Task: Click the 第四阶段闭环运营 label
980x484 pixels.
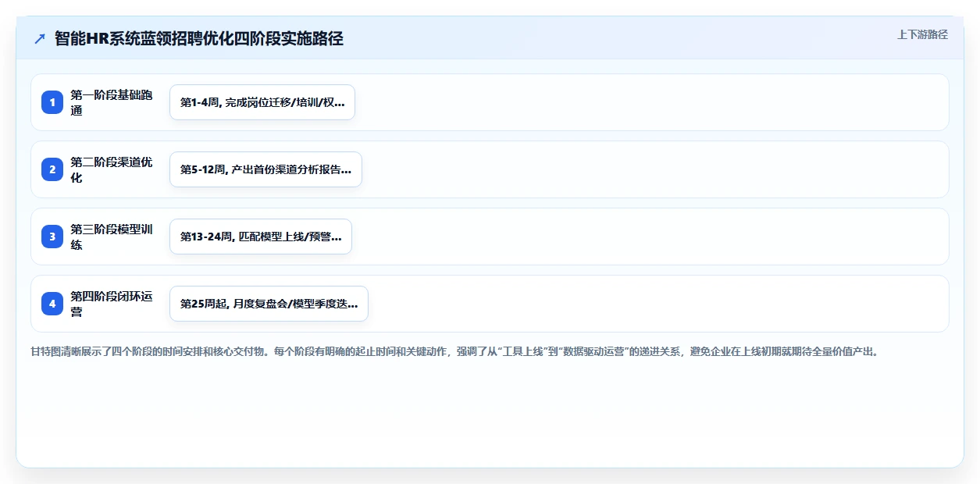Action: coord(112,304)
